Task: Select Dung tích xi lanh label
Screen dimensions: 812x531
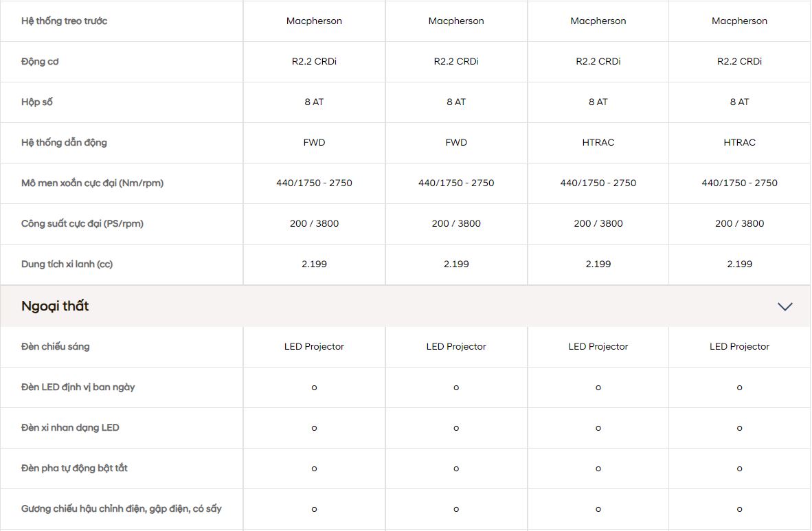Action: [67, 264]
